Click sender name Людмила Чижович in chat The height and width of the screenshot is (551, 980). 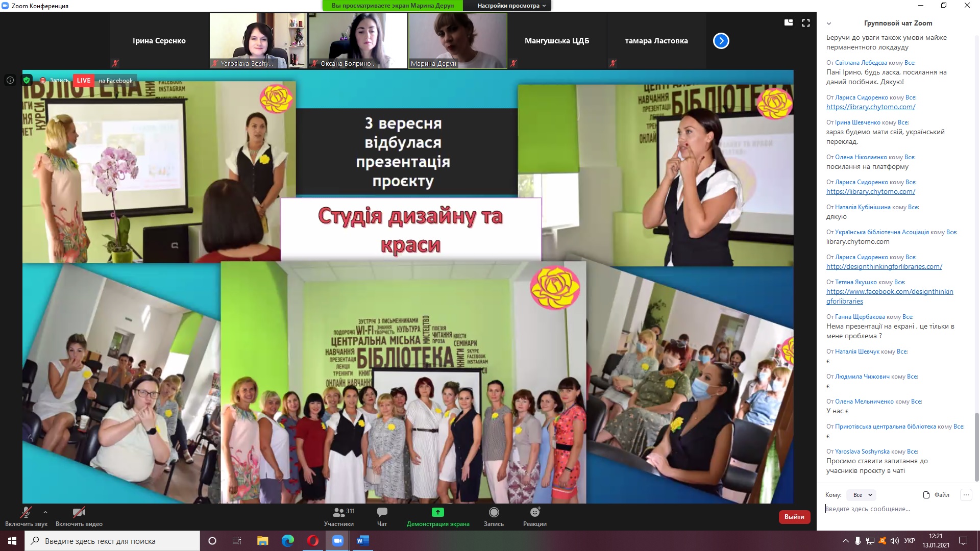(862, 377)
